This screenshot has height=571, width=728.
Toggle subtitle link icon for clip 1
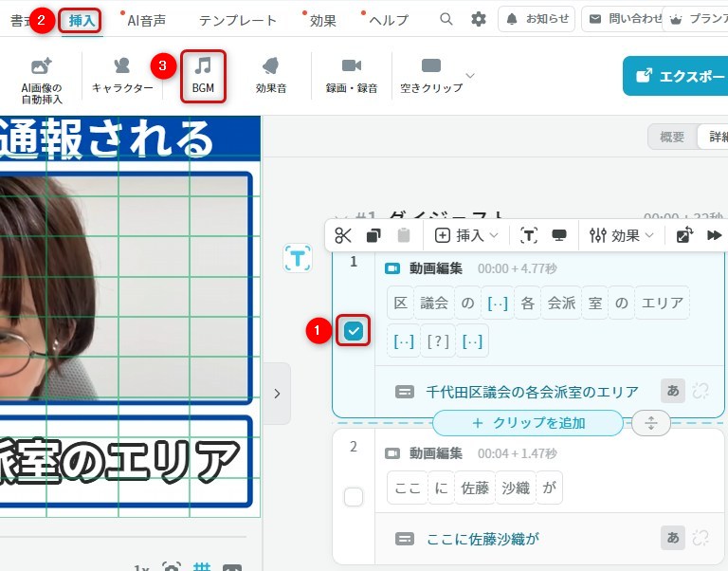click(701, 391)
